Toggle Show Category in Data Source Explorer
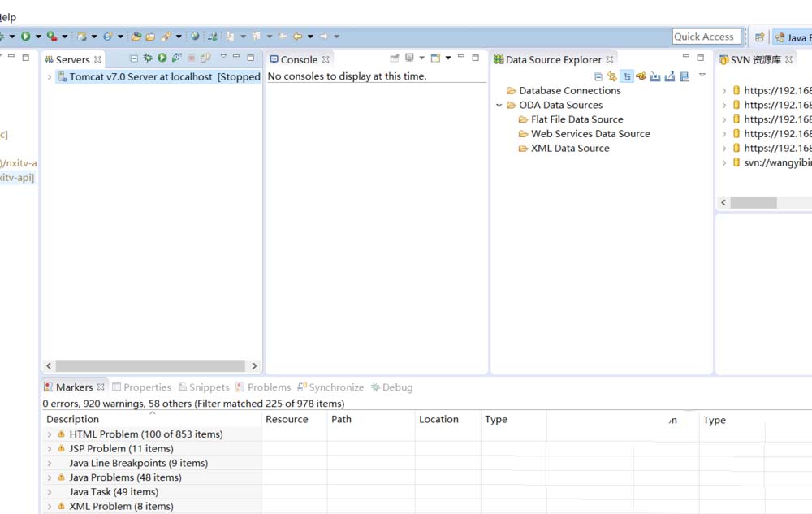 point(627,76)
